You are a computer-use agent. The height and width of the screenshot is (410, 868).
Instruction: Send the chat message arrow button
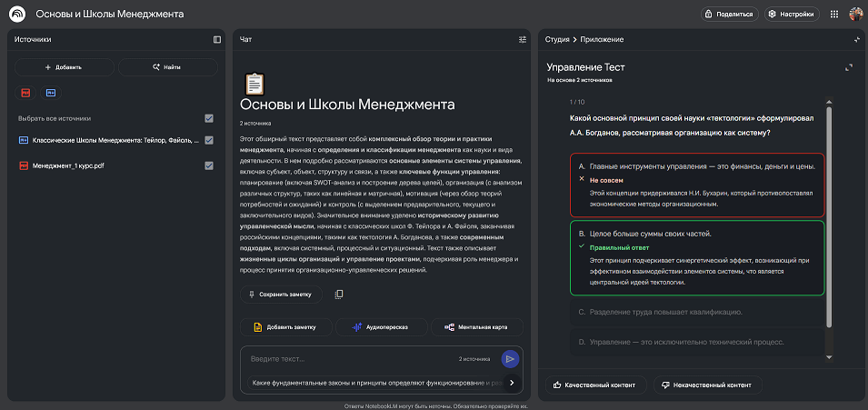pos(511,358)
